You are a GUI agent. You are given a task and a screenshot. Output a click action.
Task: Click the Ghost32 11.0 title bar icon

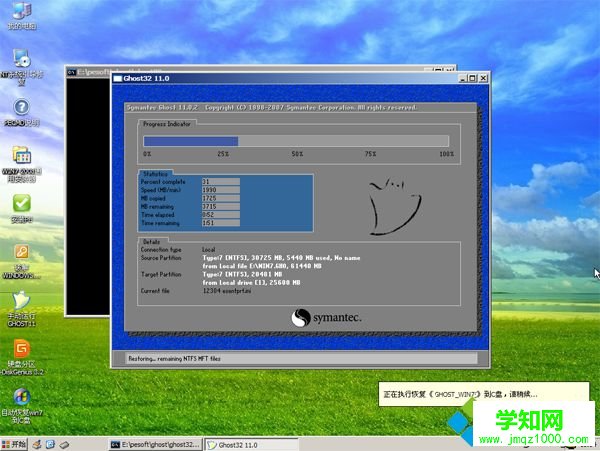click(x=117, y=78)
